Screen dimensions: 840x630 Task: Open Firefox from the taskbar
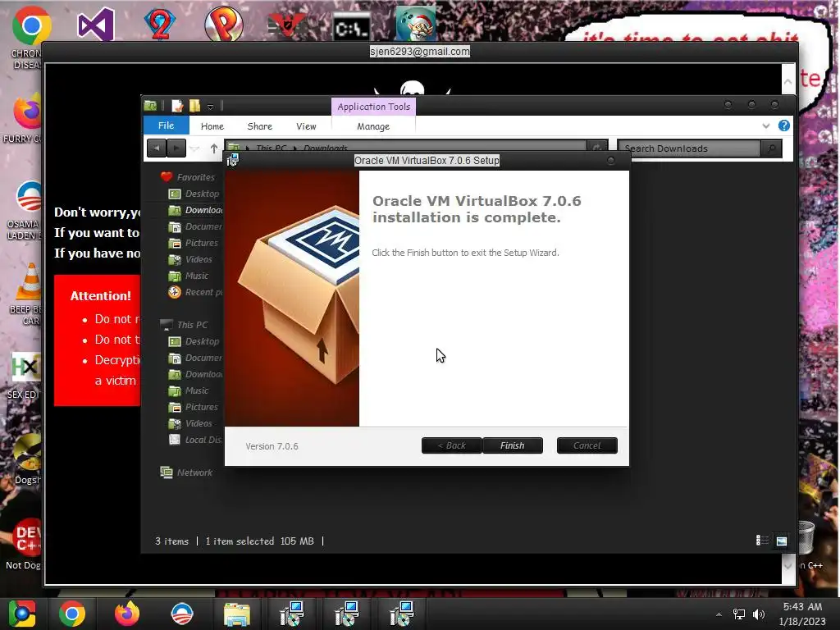pyautogui.click(x=127, y=614)
